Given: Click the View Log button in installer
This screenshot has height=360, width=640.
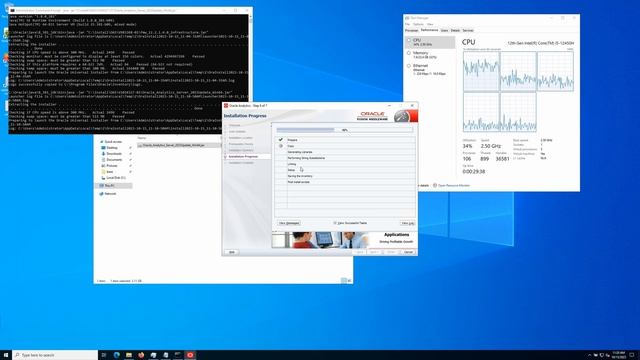Looking at the screenshot, I should pos(407,223).
